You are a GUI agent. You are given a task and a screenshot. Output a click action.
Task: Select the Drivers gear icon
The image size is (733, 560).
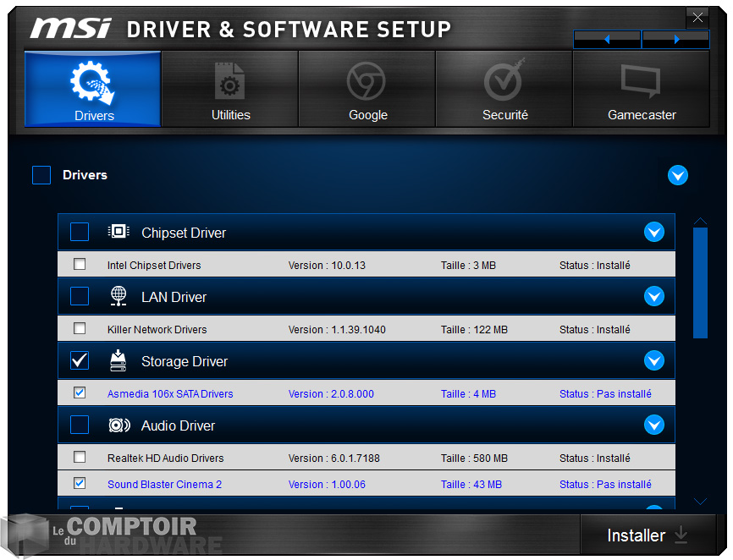click(92, 80)
